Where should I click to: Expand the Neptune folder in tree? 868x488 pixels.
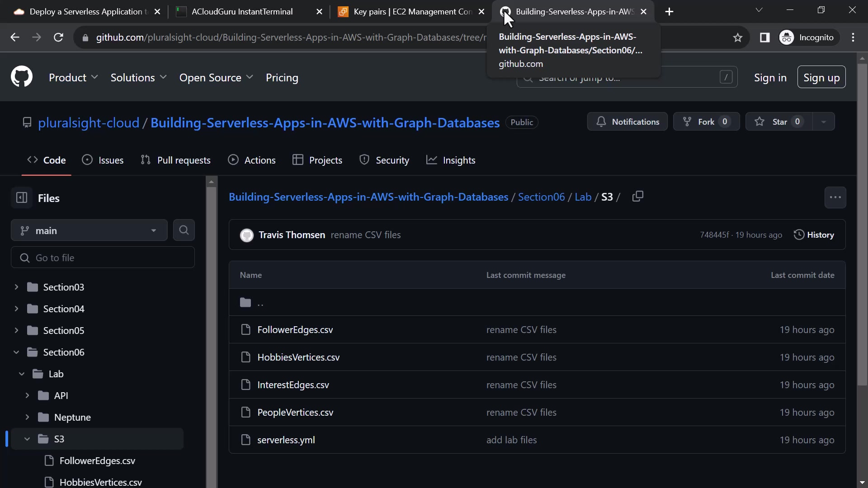click(27, 417)
